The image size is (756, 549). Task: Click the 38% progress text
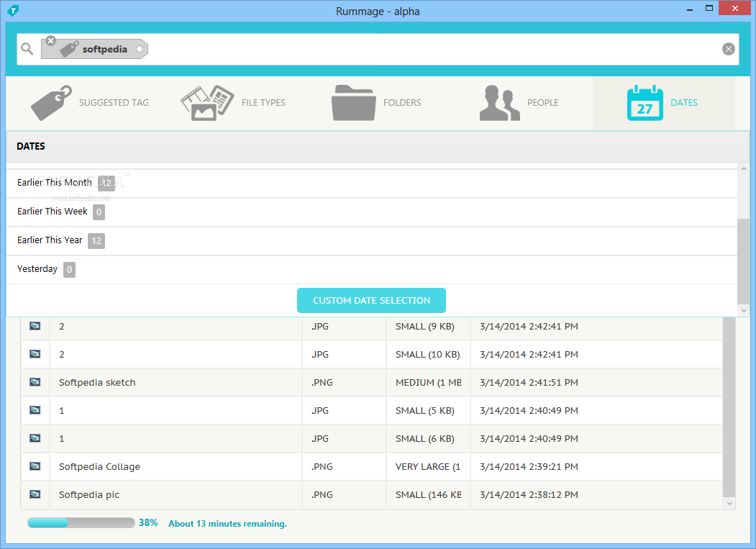click(x=148, y=523)
